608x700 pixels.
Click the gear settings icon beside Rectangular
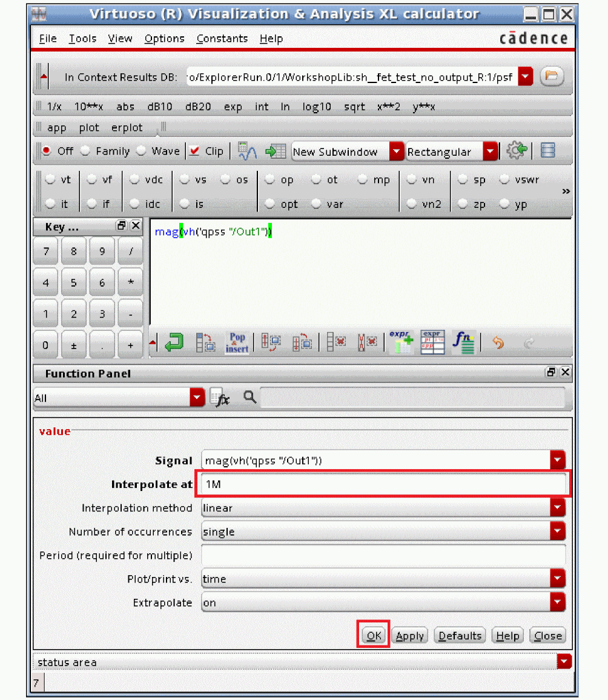[x=517, y=150]
